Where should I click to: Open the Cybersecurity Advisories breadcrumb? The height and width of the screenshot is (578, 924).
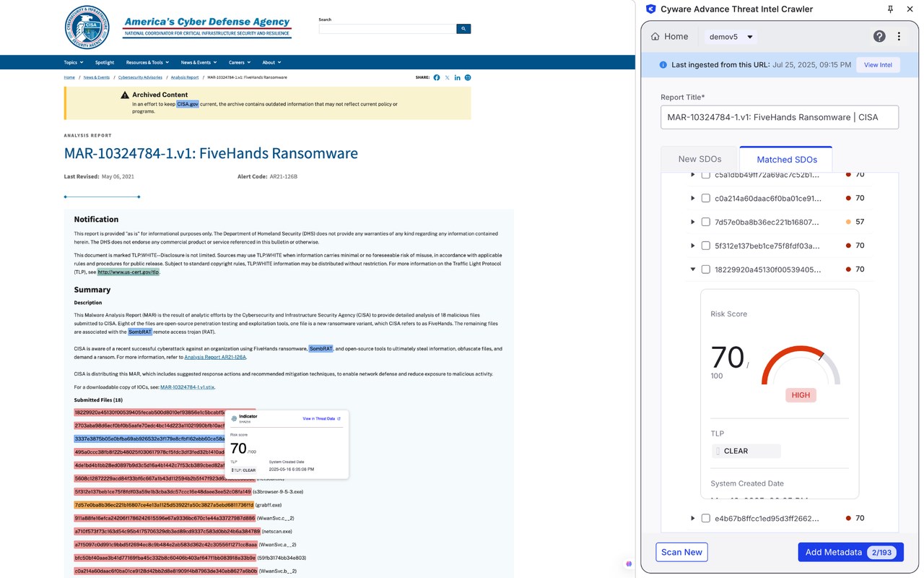(140, 77)
